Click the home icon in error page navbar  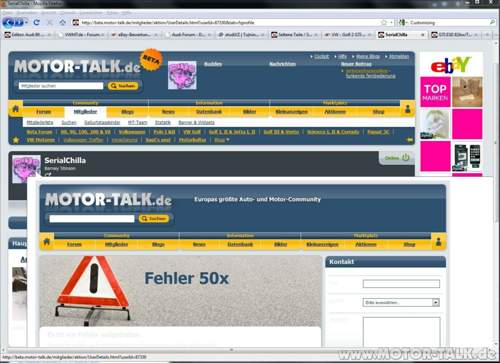[47, 241]
